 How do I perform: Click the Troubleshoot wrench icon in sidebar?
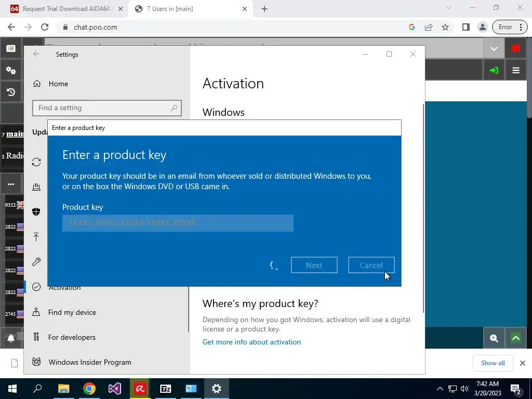click(36, 262)
